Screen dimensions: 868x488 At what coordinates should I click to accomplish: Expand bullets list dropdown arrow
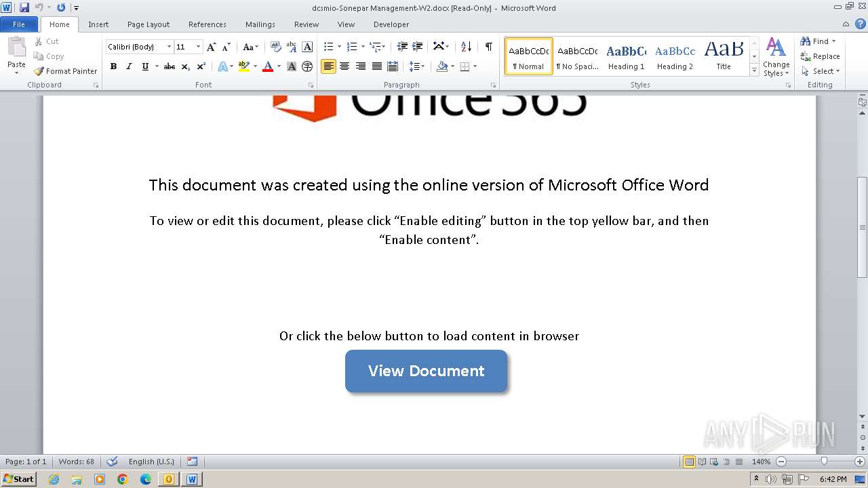(x=339, y=47)
